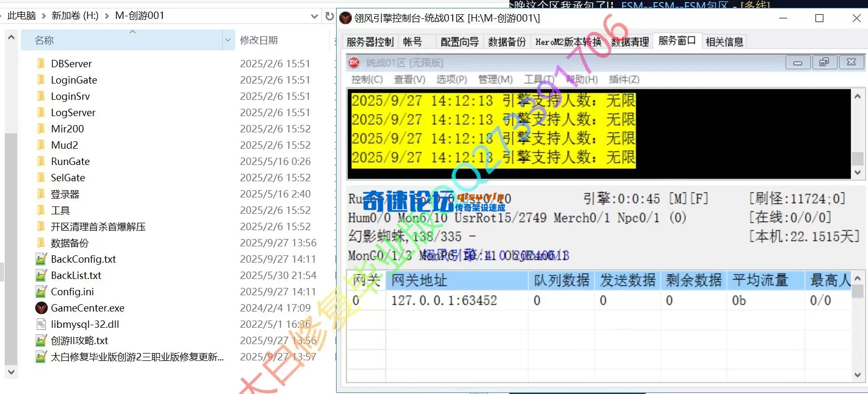Click 此电脑 in the address bar
Image resolution: width=868 pixels, height=394 pixels.
click(x=22, y=16)
